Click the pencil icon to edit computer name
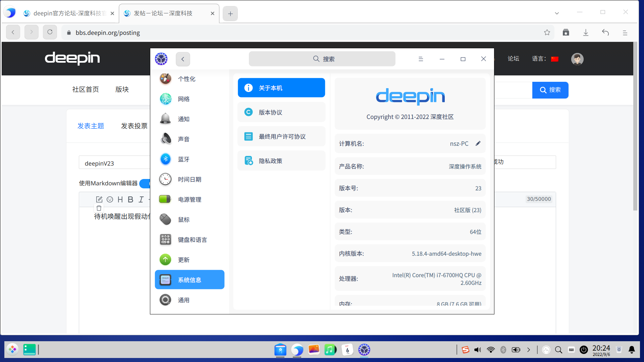Viewport: 644px width, 362px height. pyautogui.click(x=478, y=143)
